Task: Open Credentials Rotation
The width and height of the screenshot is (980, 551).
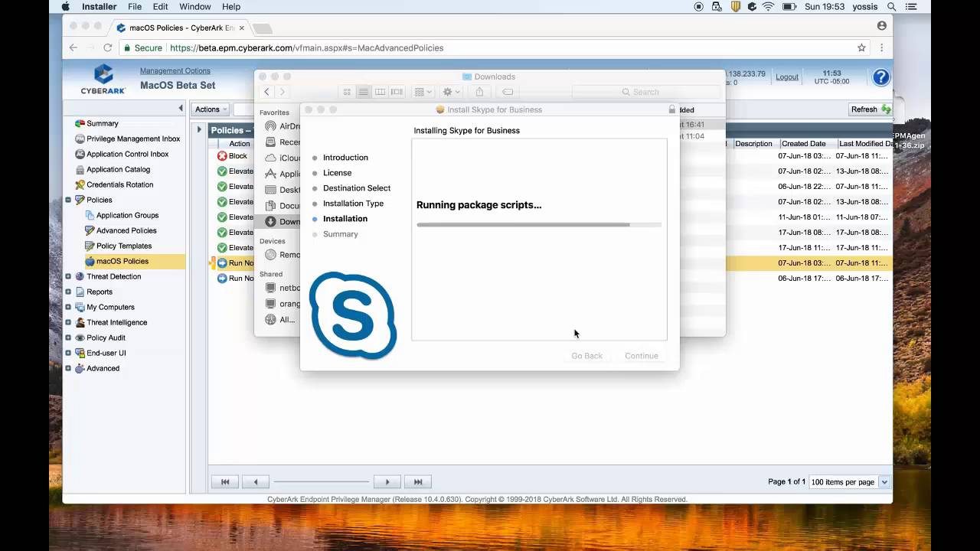Action: click(119, 184)
